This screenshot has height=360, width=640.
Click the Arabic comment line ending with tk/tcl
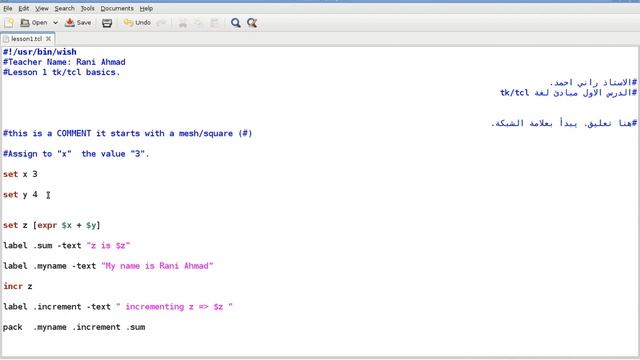point(568,93)
